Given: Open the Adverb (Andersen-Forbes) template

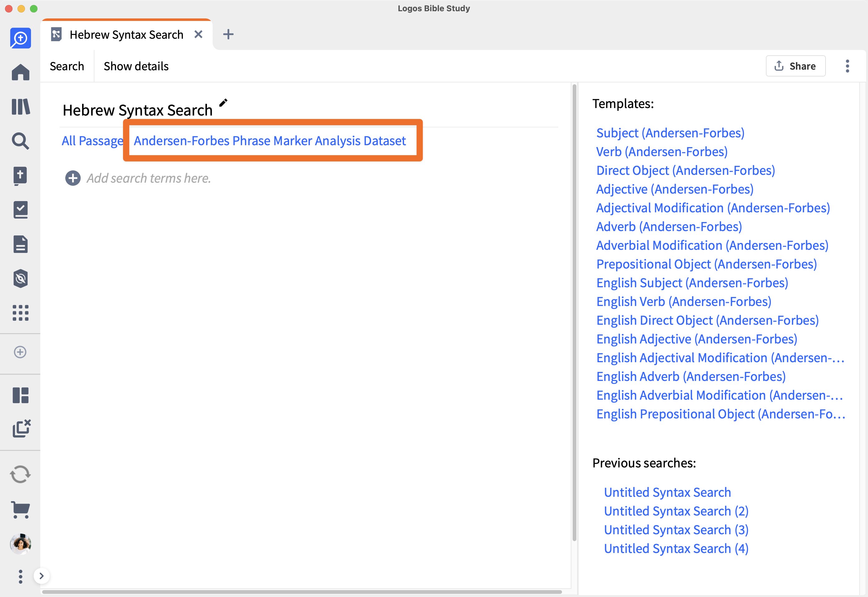Looking at the screenshot, I should coord(669,226).
